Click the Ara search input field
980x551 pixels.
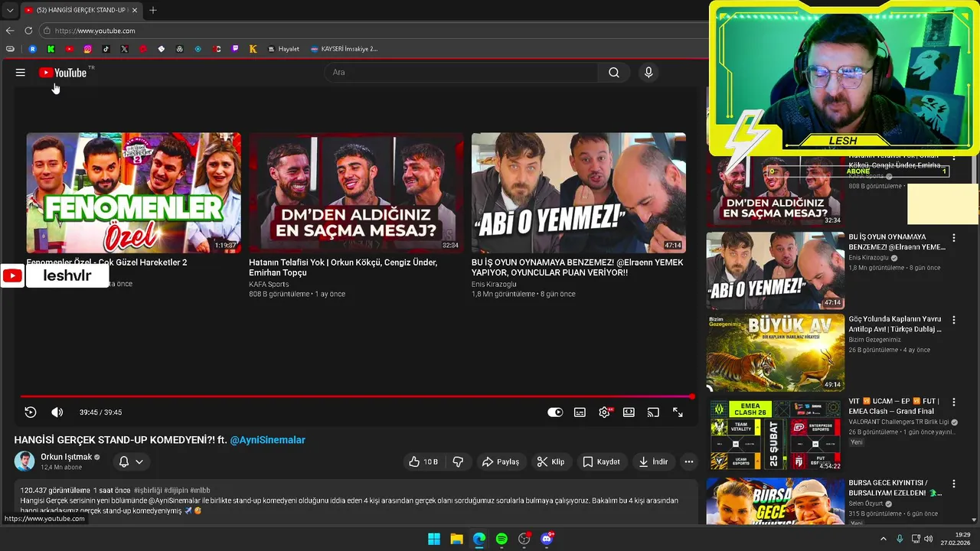(461, 73)
